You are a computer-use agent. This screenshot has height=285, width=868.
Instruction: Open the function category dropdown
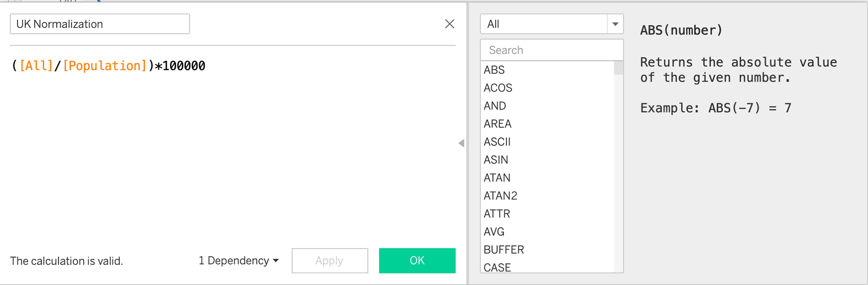[x=615, y=24]
